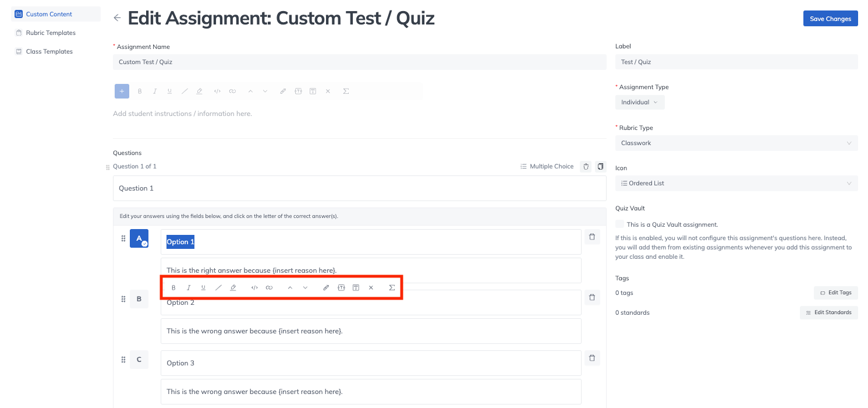
Task: Mark answer B as correct
Action: click(139, 299)
